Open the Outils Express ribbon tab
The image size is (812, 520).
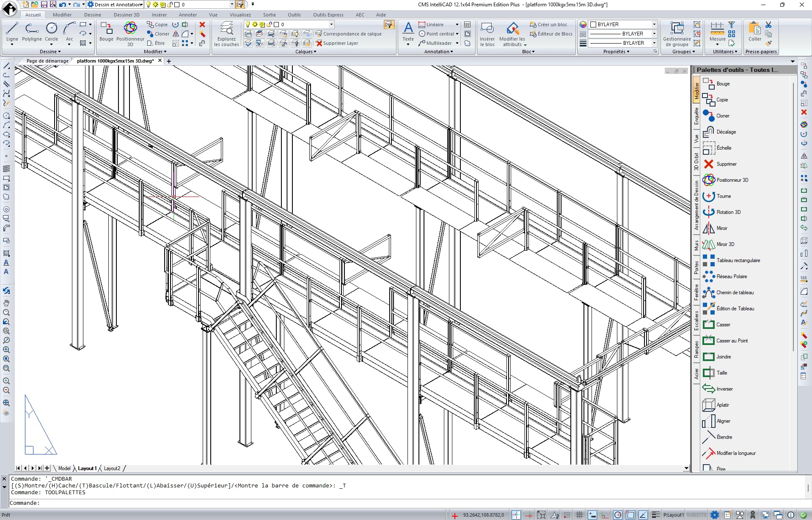tap(328, 15)
